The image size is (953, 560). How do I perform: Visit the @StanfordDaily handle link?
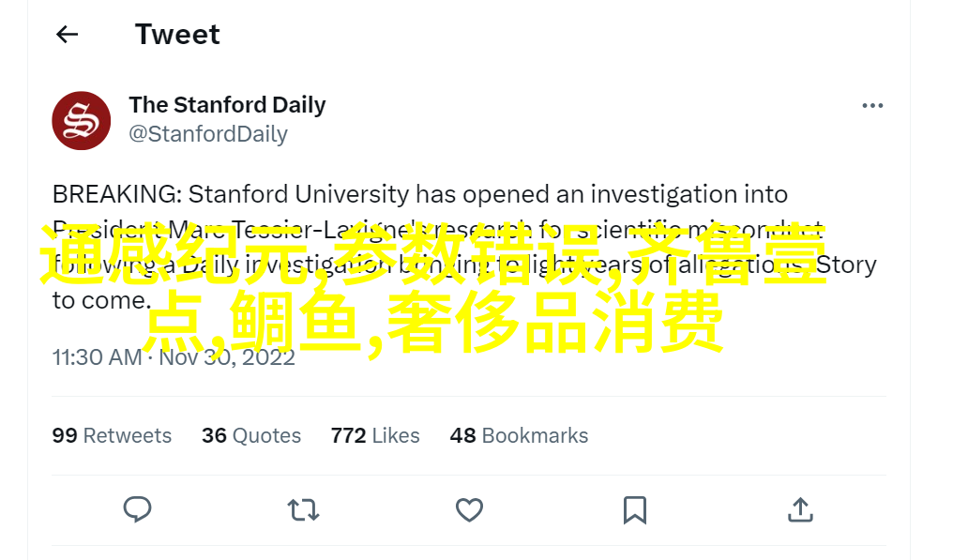point(208,134)
